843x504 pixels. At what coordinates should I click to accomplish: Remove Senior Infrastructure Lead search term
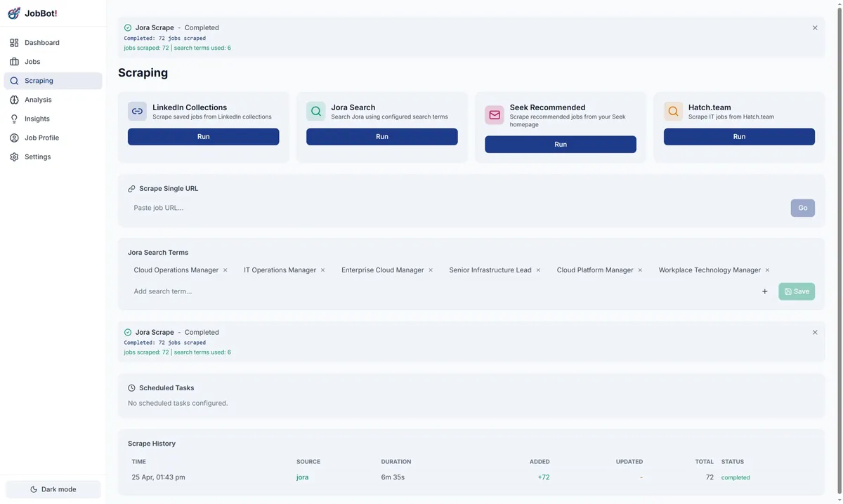(538, 270)
